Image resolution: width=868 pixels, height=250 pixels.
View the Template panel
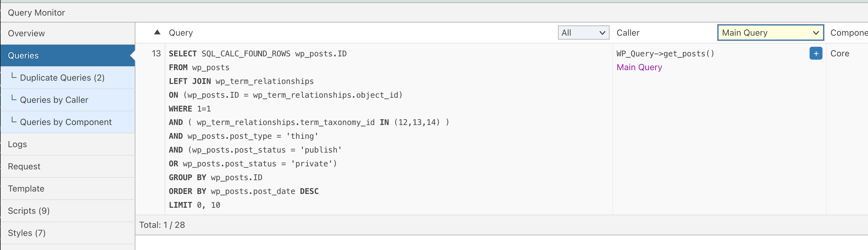tap(68, 189)
